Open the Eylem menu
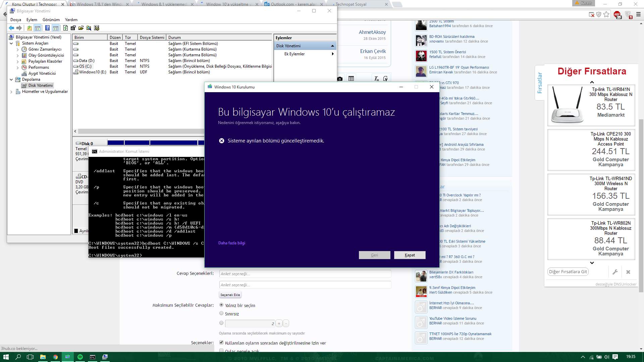The height and width of the screenshot is (362, 644). pos(32,20)
